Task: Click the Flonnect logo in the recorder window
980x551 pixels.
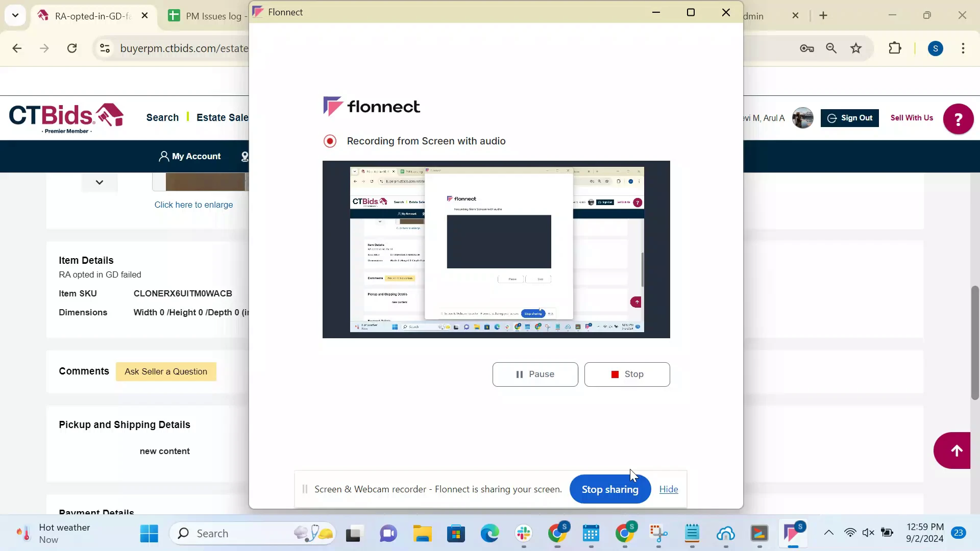Action: coord(372,107)
